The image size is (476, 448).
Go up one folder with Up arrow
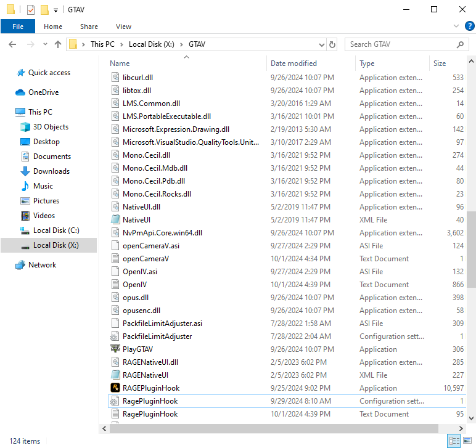pos(58,44)
